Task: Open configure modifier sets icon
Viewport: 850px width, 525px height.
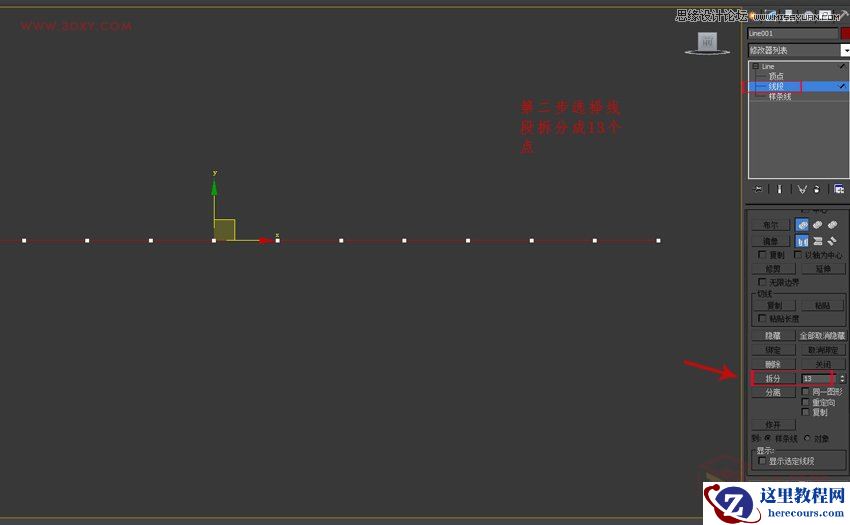Action: click(839, 189)
